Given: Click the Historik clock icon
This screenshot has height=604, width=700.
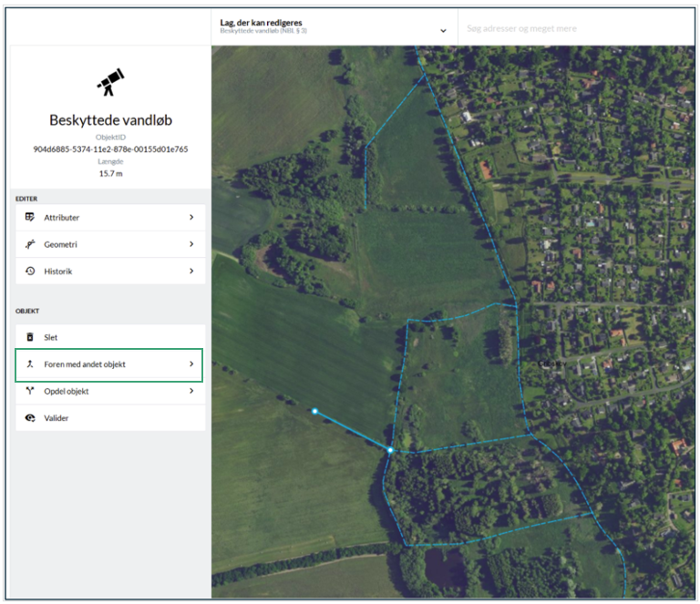Looking at the screenshot, I should click(x=30, y=271).
